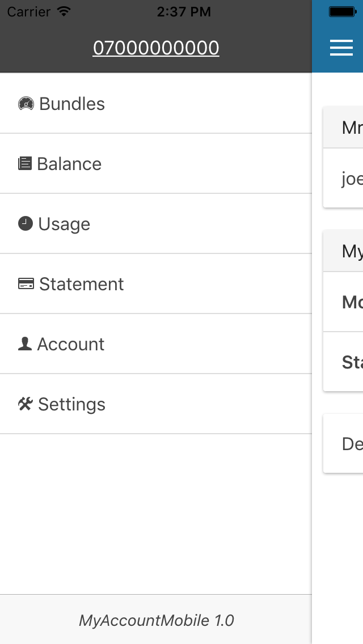Viewport: 363px width, 644px height.
Task: Click the Account person icon
Action: coord(25,344)
